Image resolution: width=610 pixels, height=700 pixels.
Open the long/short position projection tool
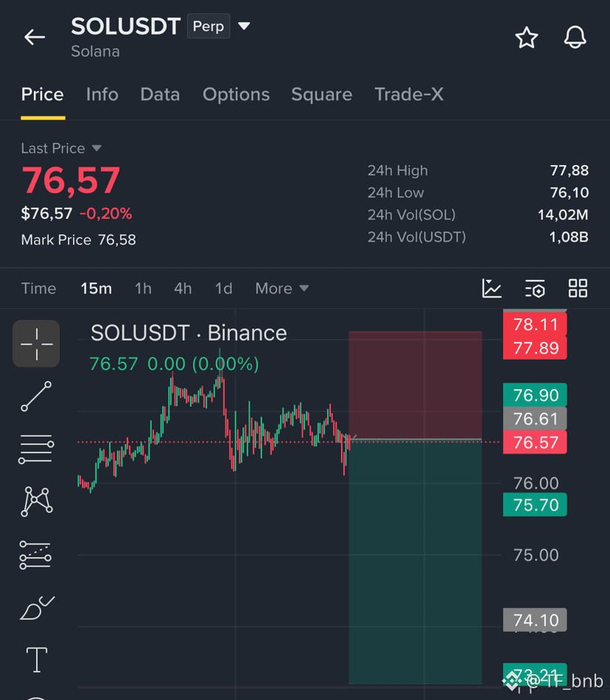tap(35, 555)
